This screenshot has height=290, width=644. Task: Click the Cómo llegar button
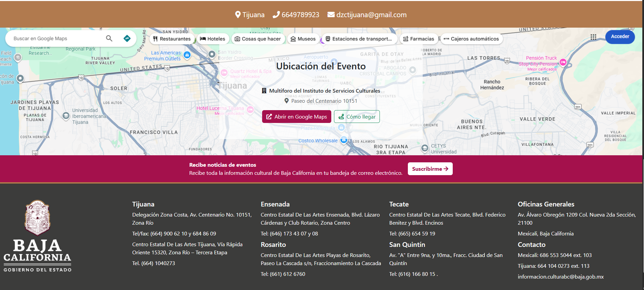tap(357, 117)
